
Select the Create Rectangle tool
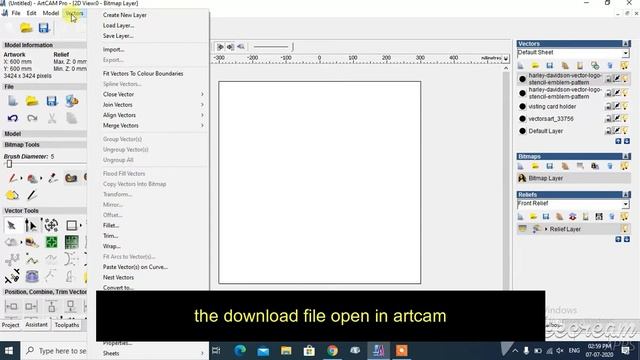(x=71, y=225)
